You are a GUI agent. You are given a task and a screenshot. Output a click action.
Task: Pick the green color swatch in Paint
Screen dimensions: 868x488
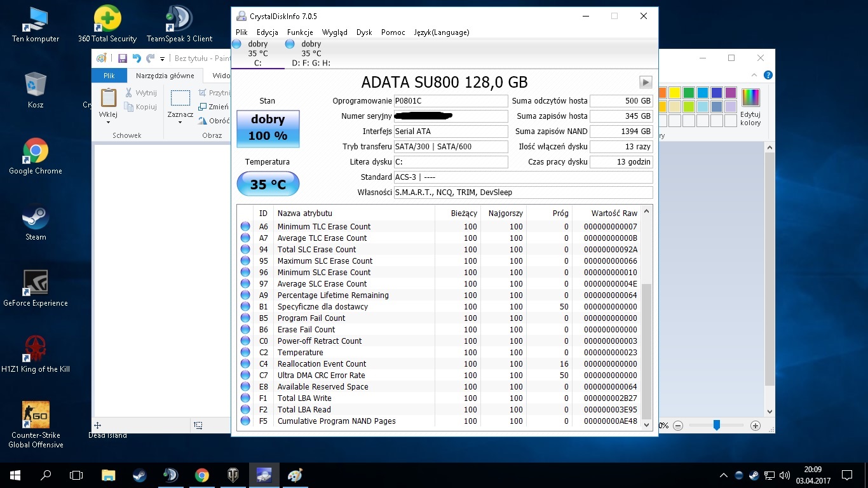[x=689, y=93]
